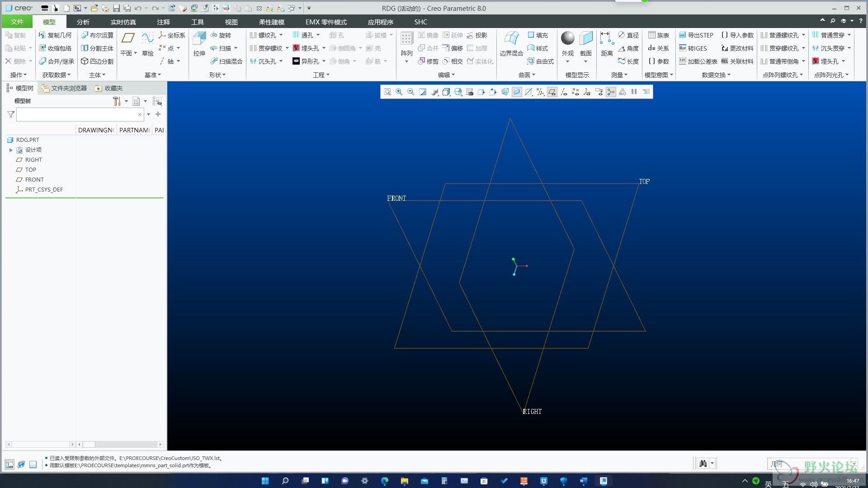Click the 角度 (Angle) measure tool
The image size is (868, 488).
(x=628, y=48)
